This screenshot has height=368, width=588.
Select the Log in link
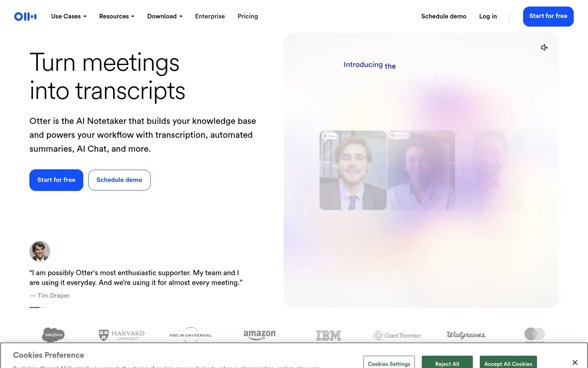click(x=488, y=16)
